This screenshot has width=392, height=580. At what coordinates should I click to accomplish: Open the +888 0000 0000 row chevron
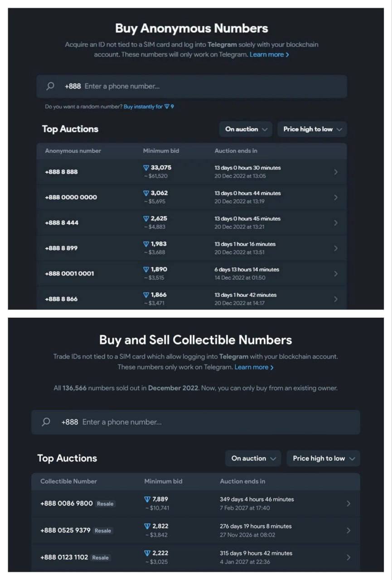(335, 197)
